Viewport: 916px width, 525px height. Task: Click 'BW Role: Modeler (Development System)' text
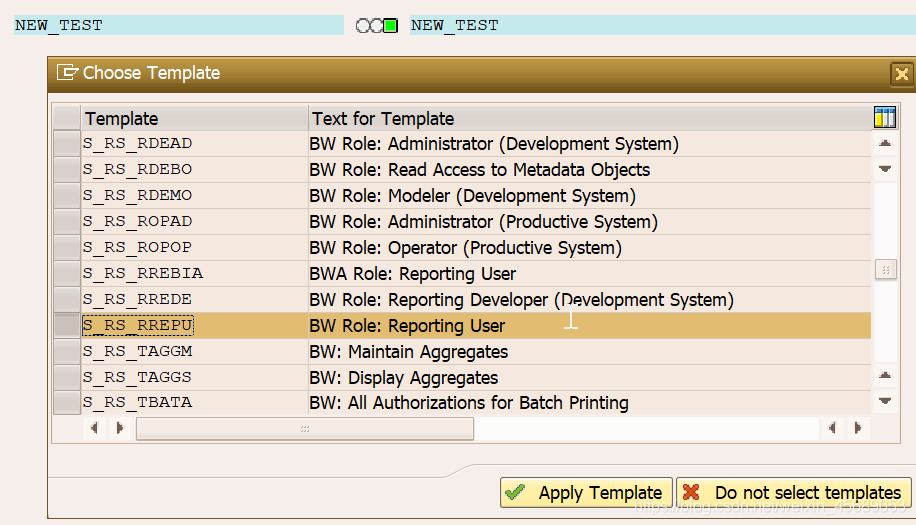point(473,196)
